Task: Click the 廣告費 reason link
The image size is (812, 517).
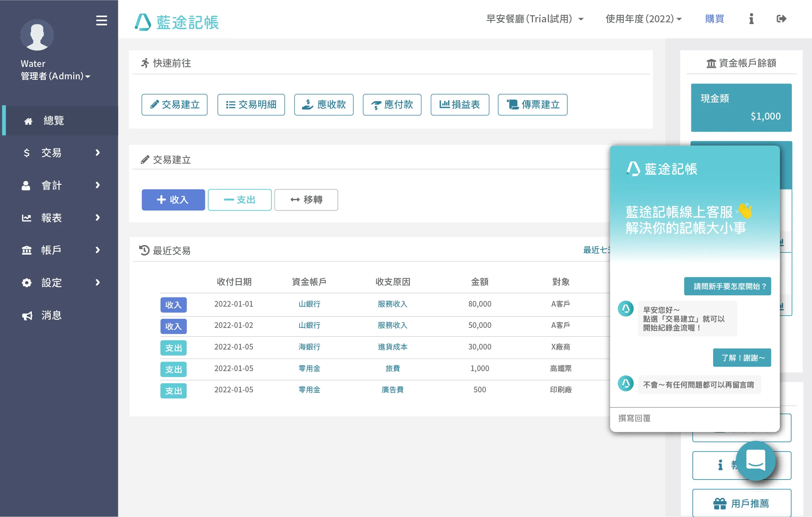Action: tap(392, 390)
